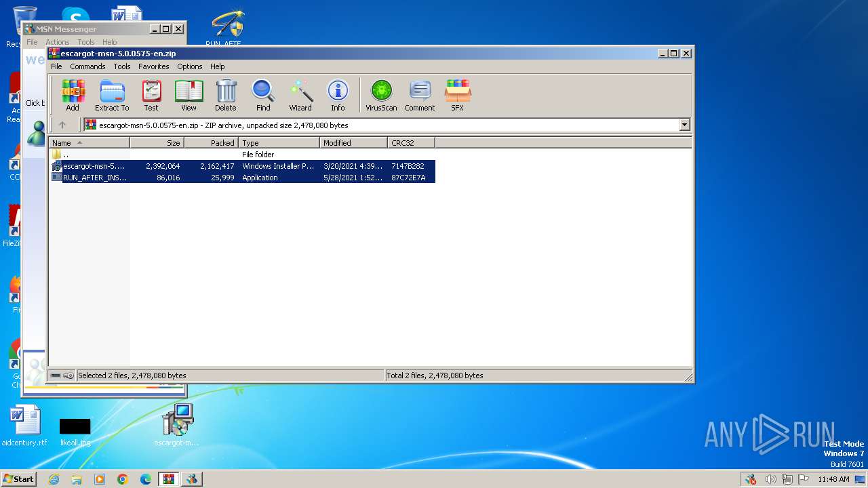The image size is (868, 488).
Task: Show archive Info icon
Action: click(x=338, y=95)
